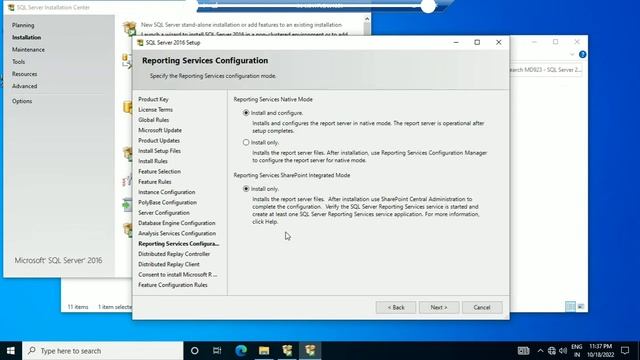Screen dimensions: 640x360
Task: Click Product Updates setup step
Action: [x=159, y=140]
